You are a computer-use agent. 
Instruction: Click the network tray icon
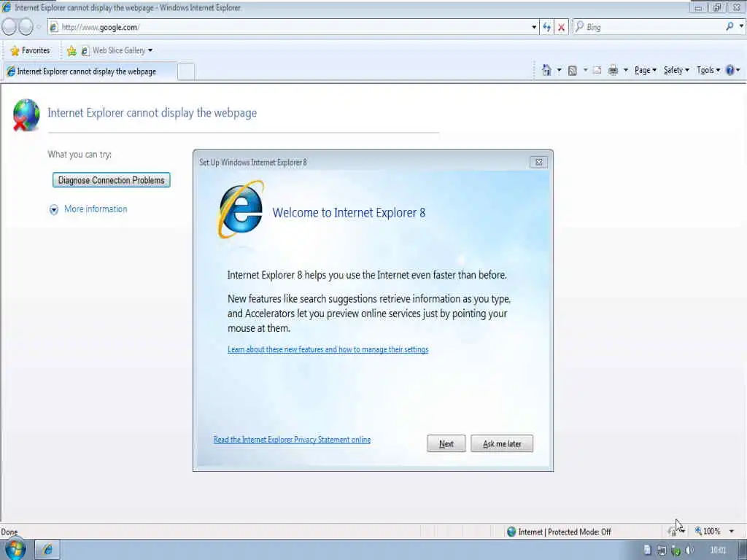[662, 551]
